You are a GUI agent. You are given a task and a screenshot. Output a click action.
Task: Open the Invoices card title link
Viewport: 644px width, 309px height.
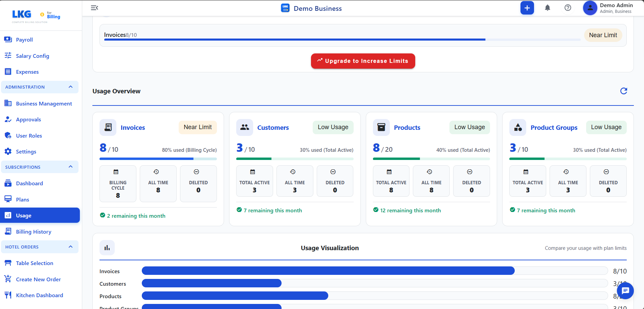click(133, 127)
